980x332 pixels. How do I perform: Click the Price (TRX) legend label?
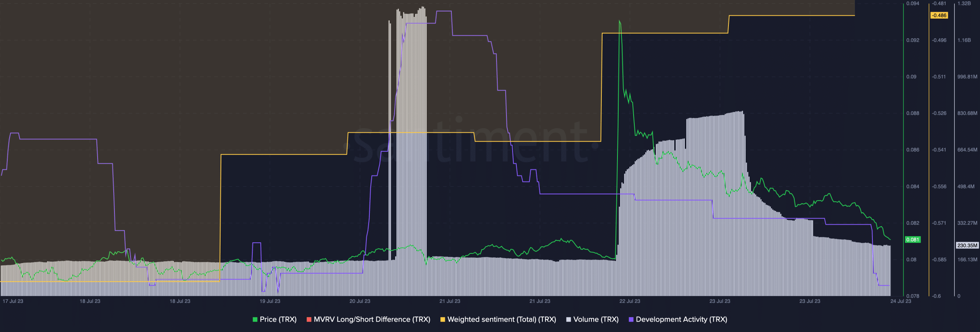278,319
